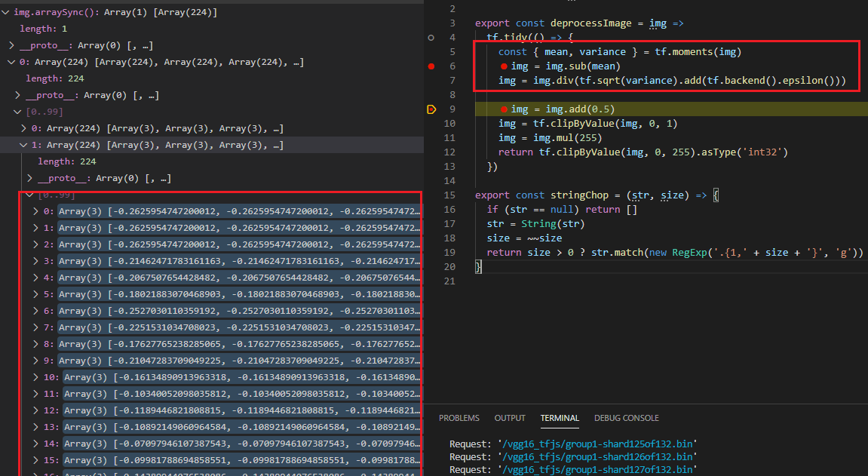
Task: Click the inline breakpoint dot before 'img = img.add(0.5)'
Action: coord(504,109)
